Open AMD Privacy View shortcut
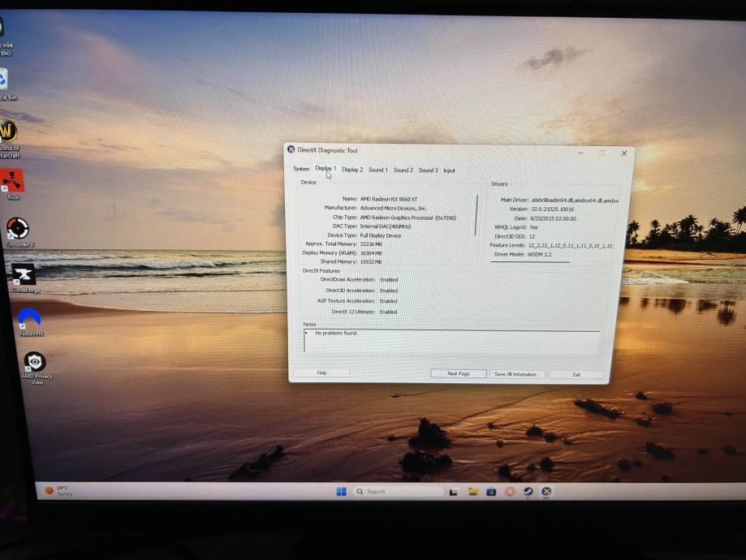 pos(36,368)
